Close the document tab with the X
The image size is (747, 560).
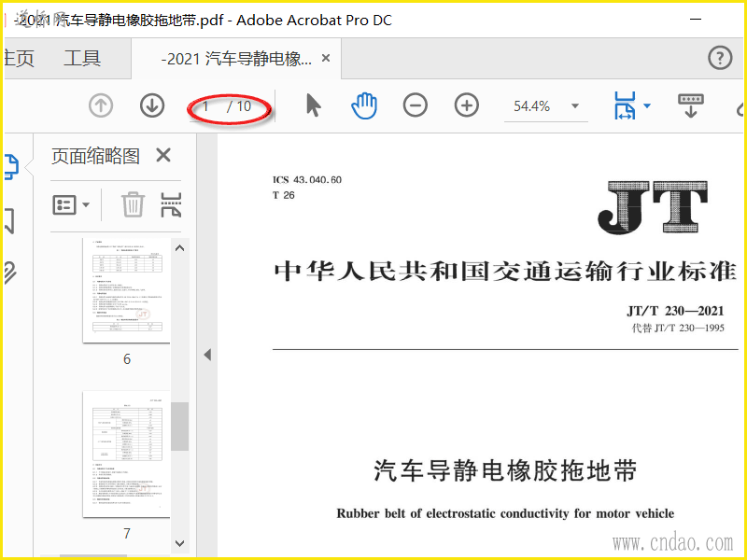(x=326, y=58)
